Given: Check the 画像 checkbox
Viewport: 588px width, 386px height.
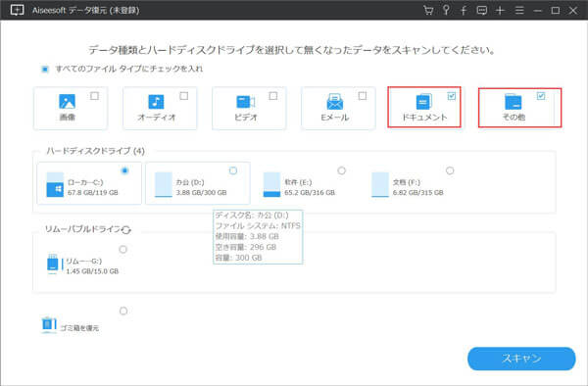Looking at the screenshot, I should (94, 96).
